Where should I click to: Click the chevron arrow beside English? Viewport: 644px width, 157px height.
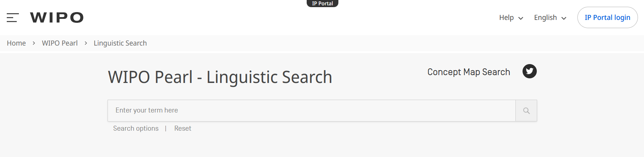pos(564,18)
